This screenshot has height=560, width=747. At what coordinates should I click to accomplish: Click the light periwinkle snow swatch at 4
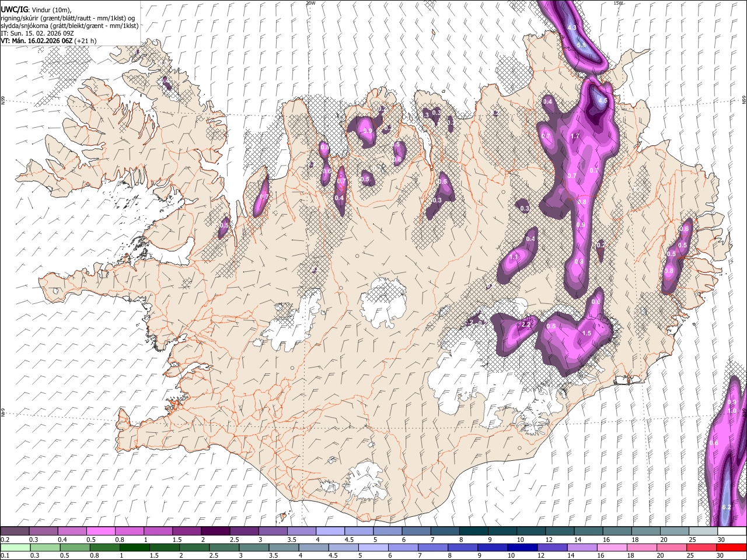(x=330, y=531)
